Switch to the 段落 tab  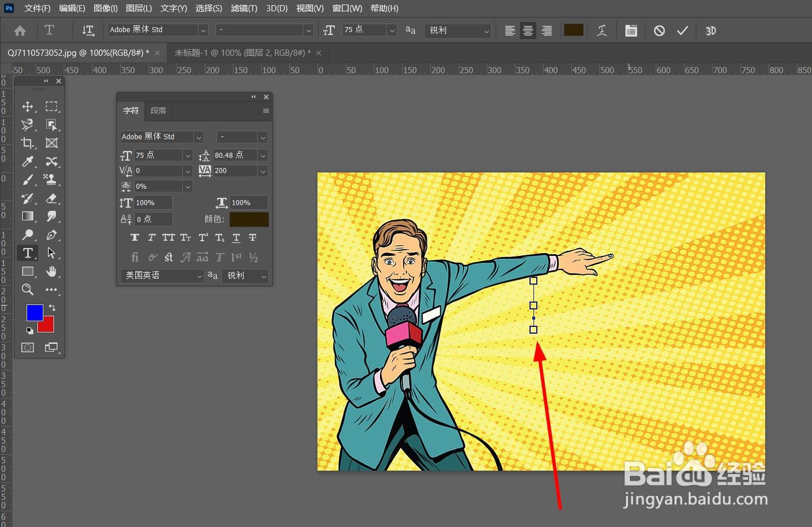[x=158, y=111]
